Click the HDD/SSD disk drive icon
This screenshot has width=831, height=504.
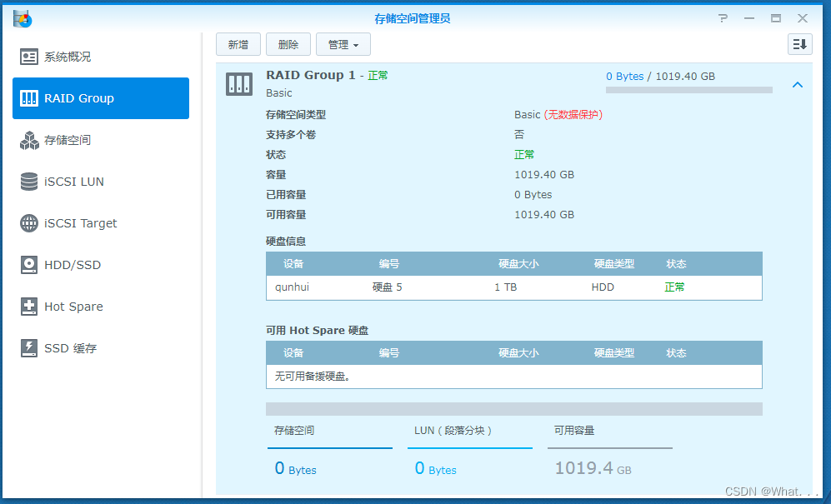pyautogui.click(x=29, y=265)
